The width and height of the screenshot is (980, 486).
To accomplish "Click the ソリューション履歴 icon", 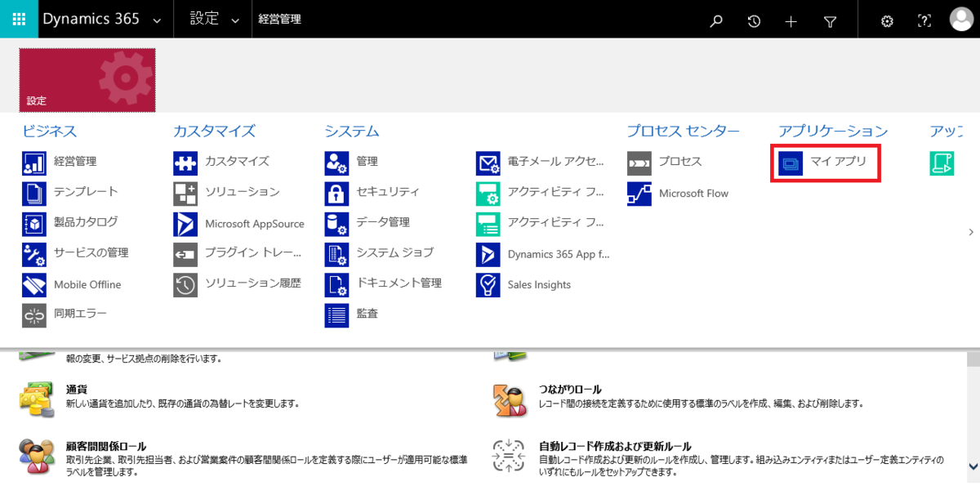I will [185, 285].
